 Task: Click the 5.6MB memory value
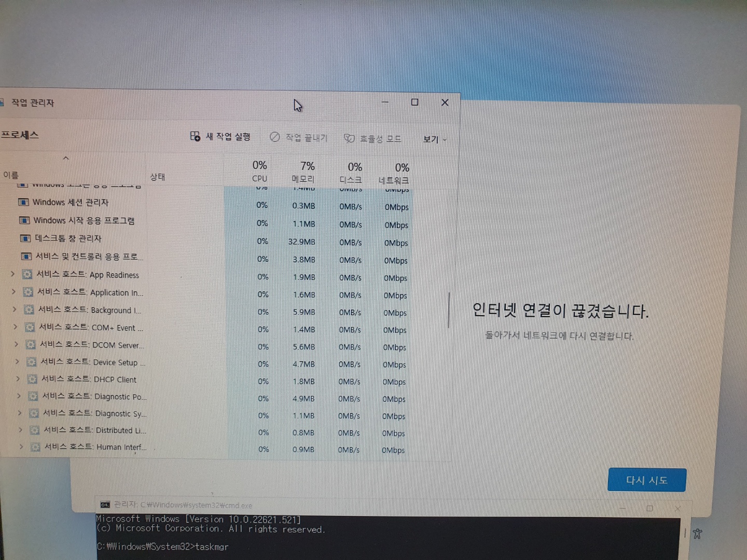(x=304, y=347)
